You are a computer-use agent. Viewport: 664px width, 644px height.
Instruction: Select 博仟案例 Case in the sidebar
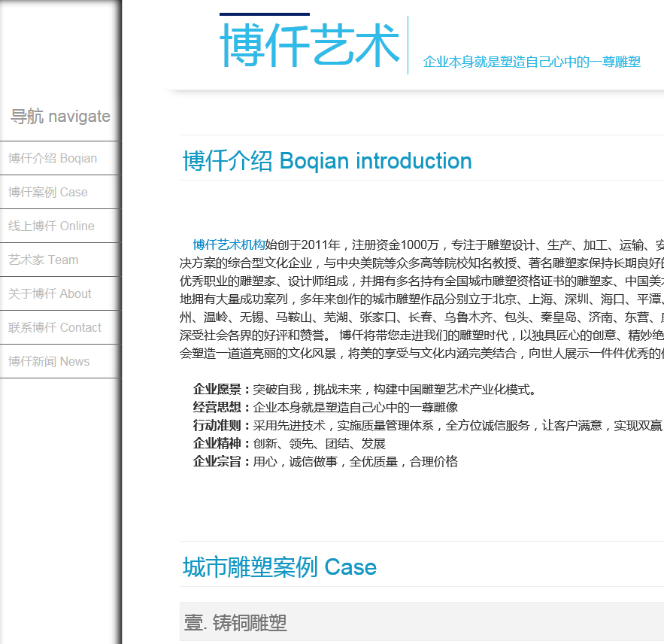point(47,192)
